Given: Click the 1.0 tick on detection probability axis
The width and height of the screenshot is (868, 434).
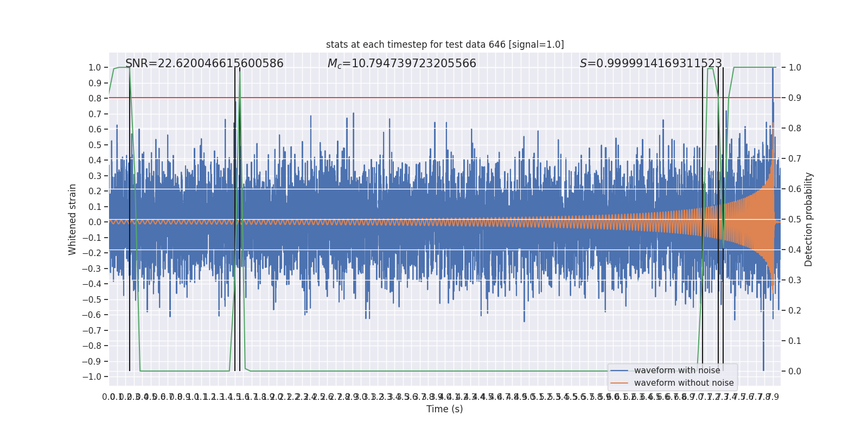Looking at the screenshot, I should 795,68.
